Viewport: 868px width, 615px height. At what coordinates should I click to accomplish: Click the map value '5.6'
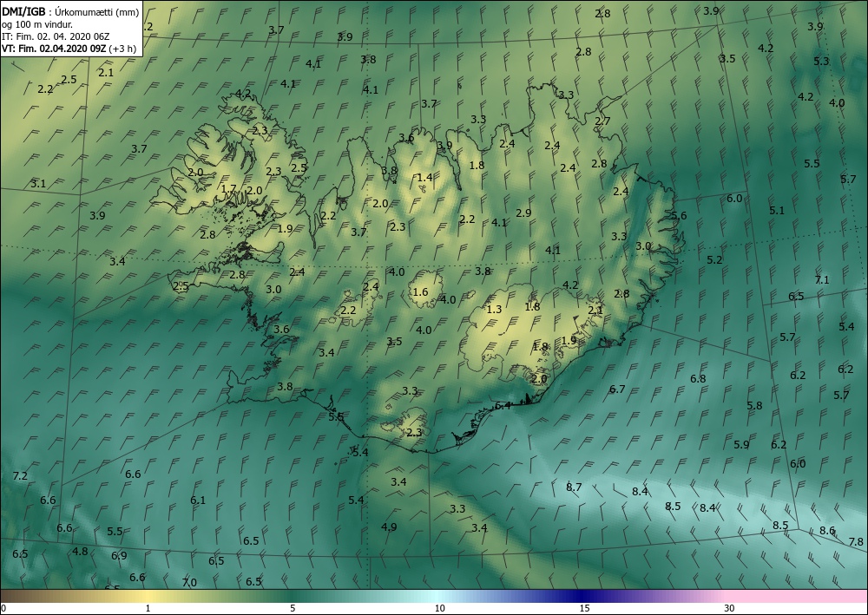pos(679,216)
